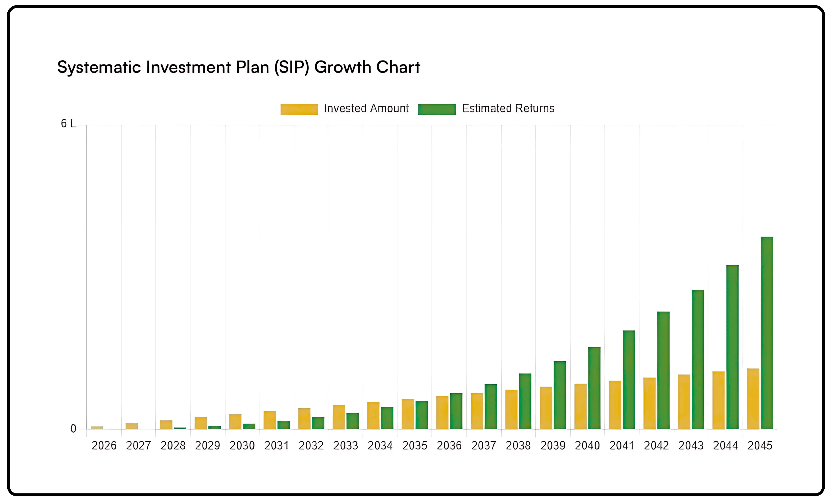Viewport: 832px width, 504px height.
Task: Select the 2040 green Estimated Returns bar
Action: coord(594,388)
